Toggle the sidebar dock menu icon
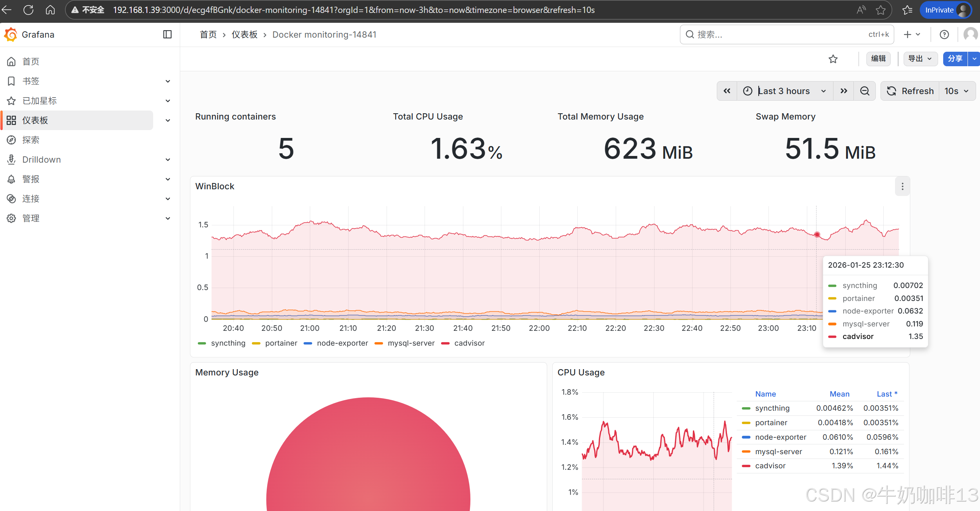 coord(167,34)
